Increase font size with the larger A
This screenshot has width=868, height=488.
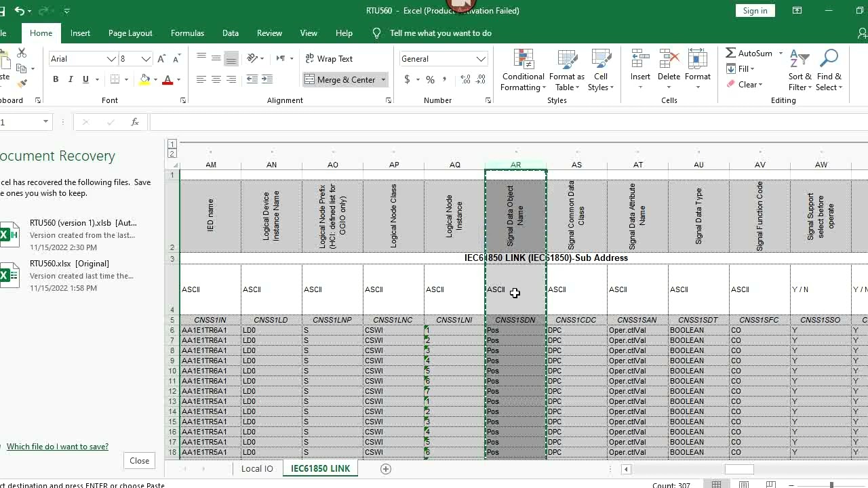pos(161,59)
